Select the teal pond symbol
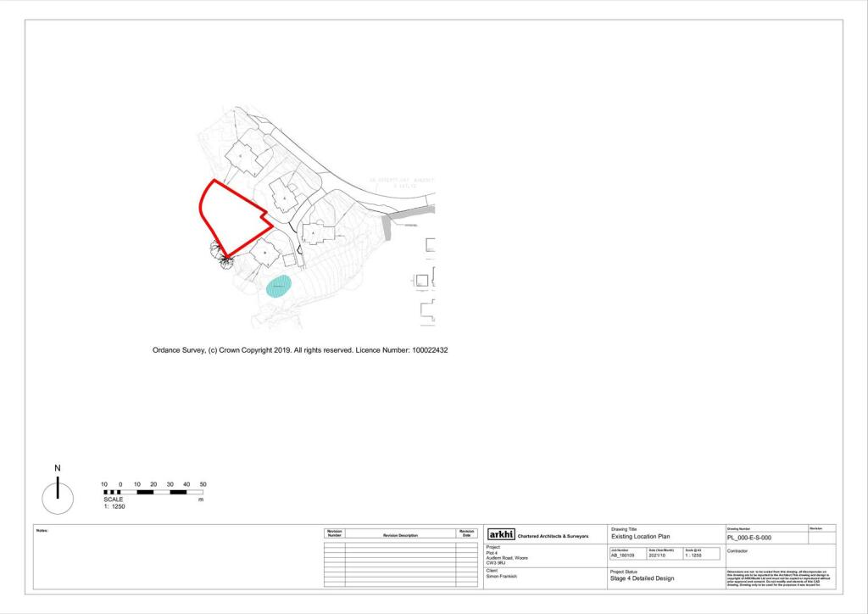Screen dimensions: 868x614 [x=279, y=286]
